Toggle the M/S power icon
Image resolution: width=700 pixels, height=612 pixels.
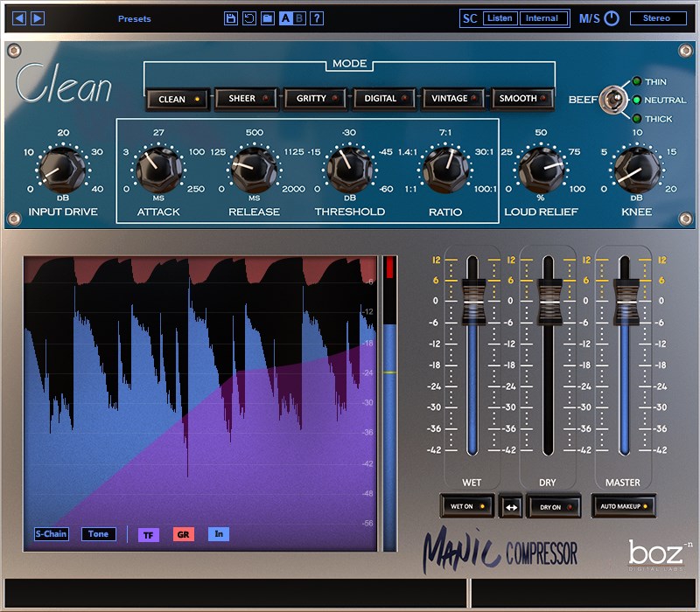(612, 18)
